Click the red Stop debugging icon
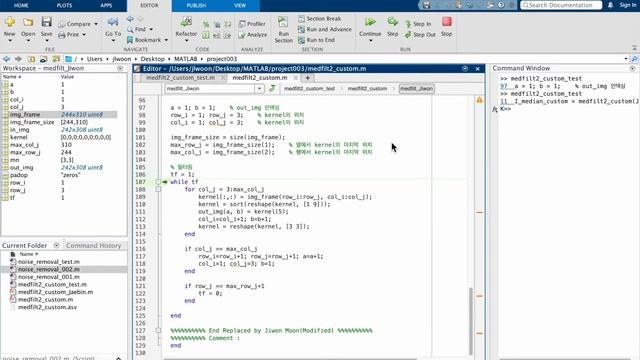This screenshot has width=640, height=360. (x=447, y=22)
